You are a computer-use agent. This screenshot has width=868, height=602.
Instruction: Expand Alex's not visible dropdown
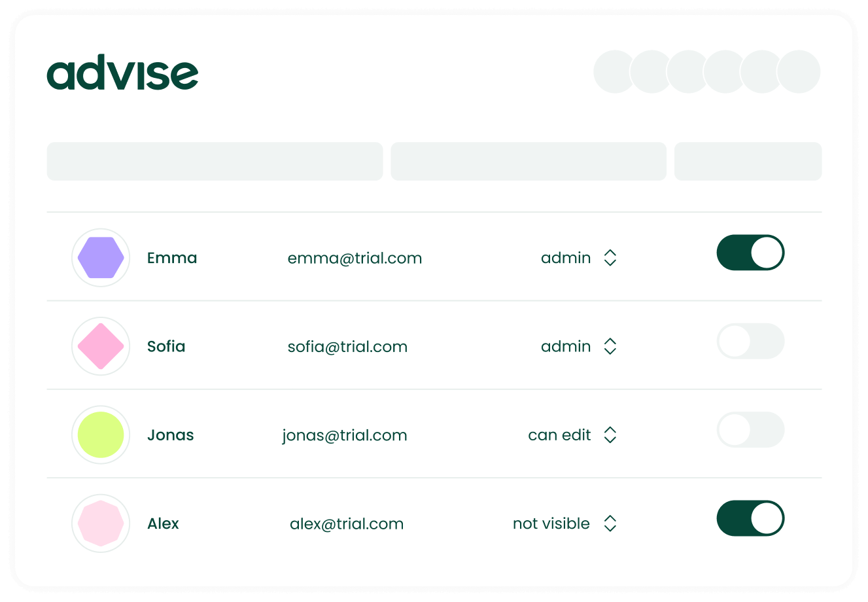pyautogui.click(x=610, y=523)
